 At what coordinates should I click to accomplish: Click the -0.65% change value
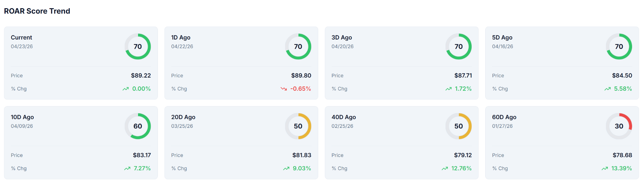(301, 89)
